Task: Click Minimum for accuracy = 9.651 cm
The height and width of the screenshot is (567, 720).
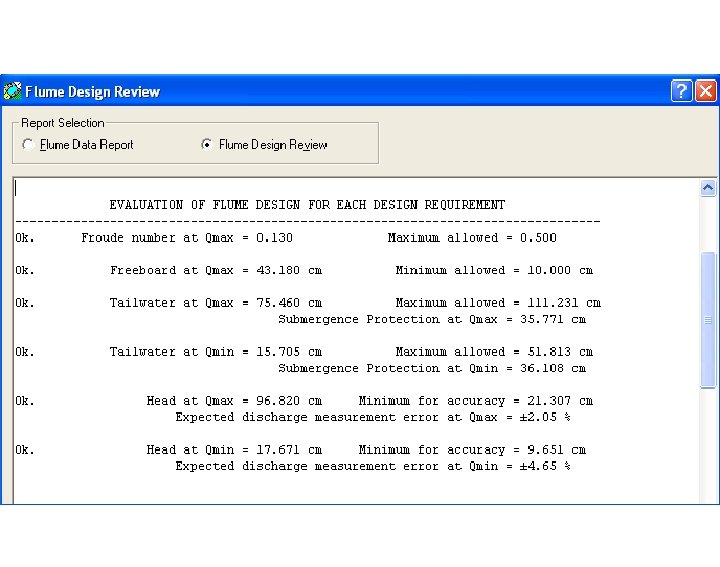Action: (x=472, y=450)
